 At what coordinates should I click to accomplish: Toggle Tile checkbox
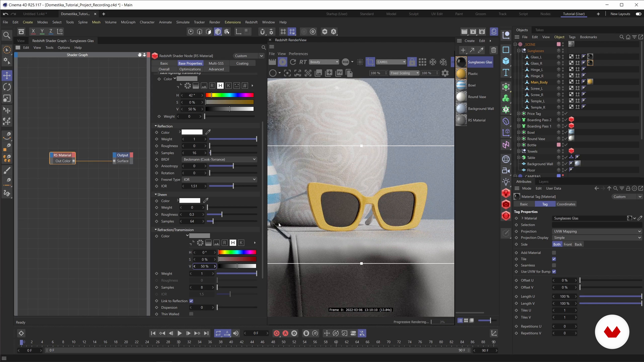pyautogui.click(x=554, y=259)
